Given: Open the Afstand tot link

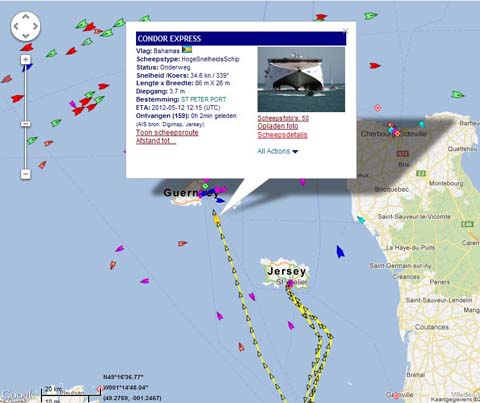Looking at the screenshot, I should point(156,141).
